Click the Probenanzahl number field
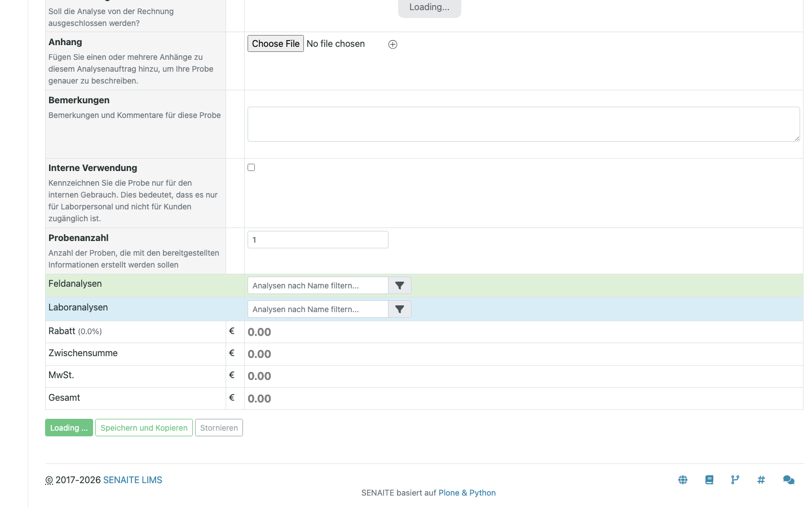 pos(317,239)
